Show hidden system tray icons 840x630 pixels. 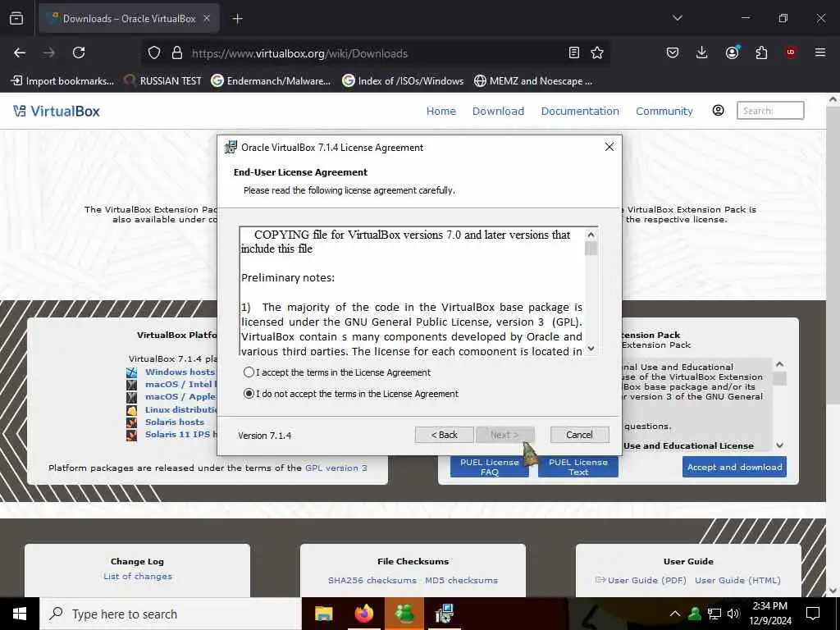click(x=675, y=614)
